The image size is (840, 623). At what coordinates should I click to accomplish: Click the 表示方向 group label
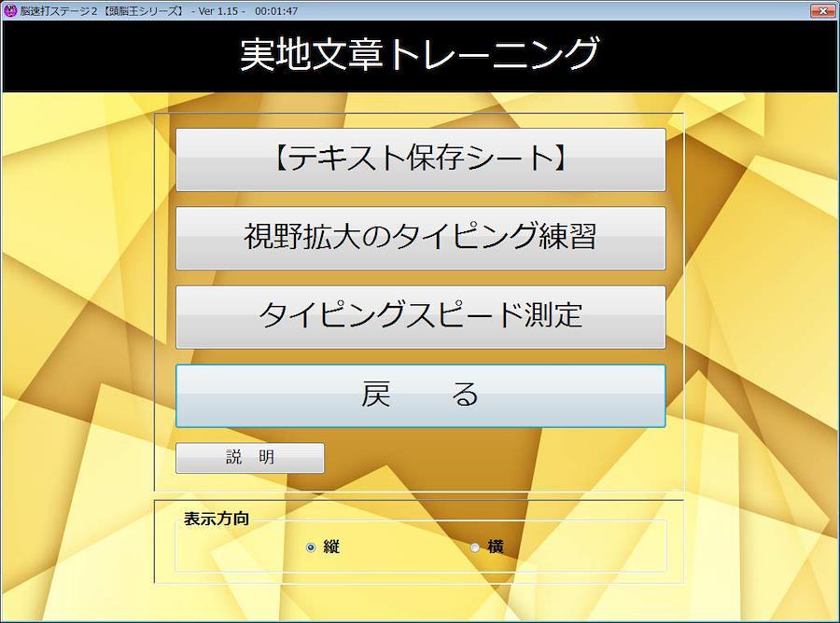tap(216, 519)
